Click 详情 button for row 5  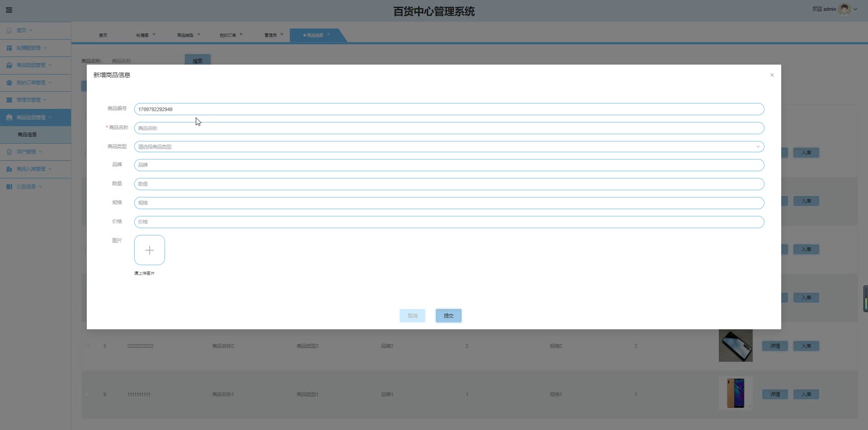(x=775, y=346)
